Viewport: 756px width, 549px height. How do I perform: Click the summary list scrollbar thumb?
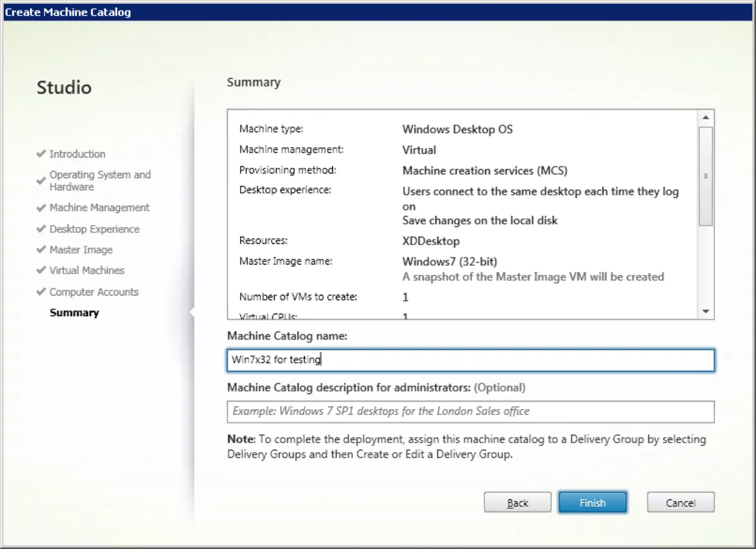(706, 176)
